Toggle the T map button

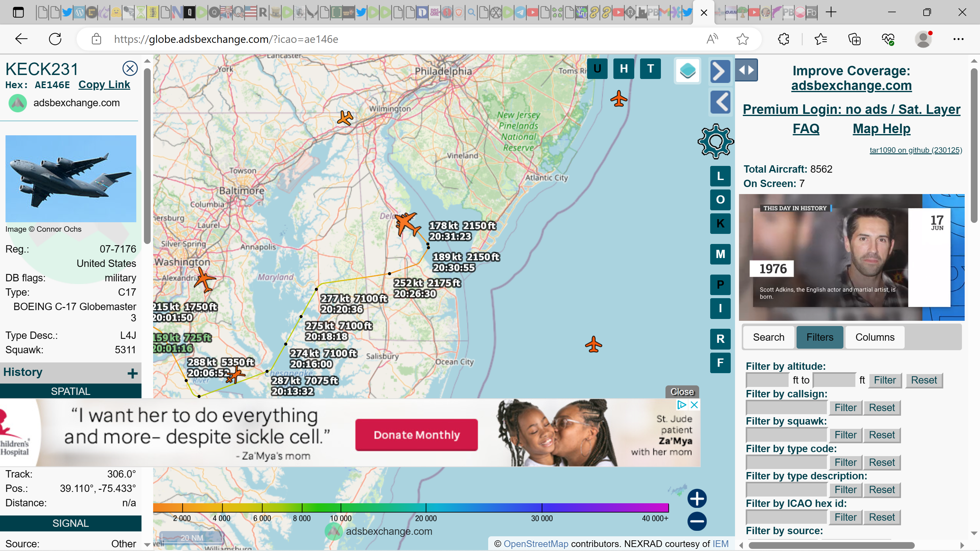650,69
